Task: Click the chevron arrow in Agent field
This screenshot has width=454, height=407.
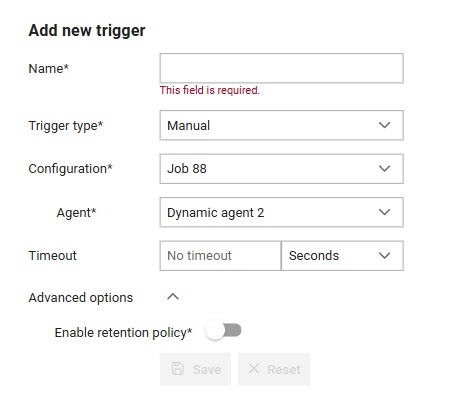Action: (x=384, y=212)
